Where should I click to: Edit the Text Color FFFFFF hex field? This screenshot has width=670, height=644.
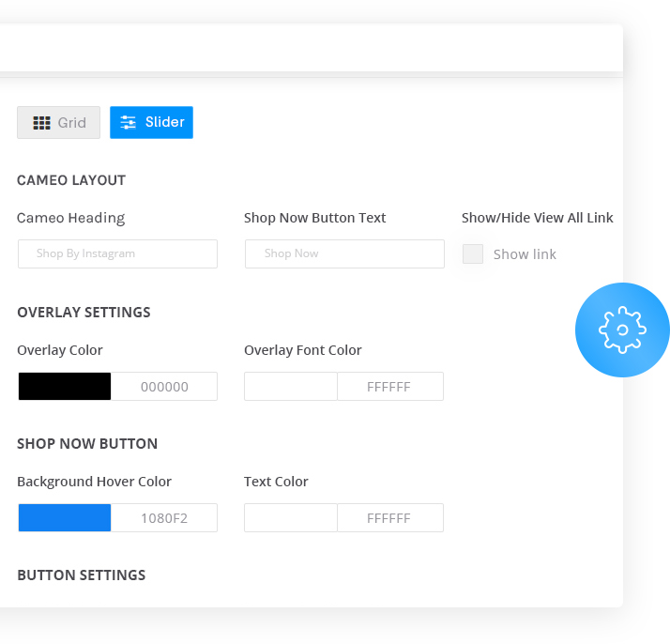point(390,518)
